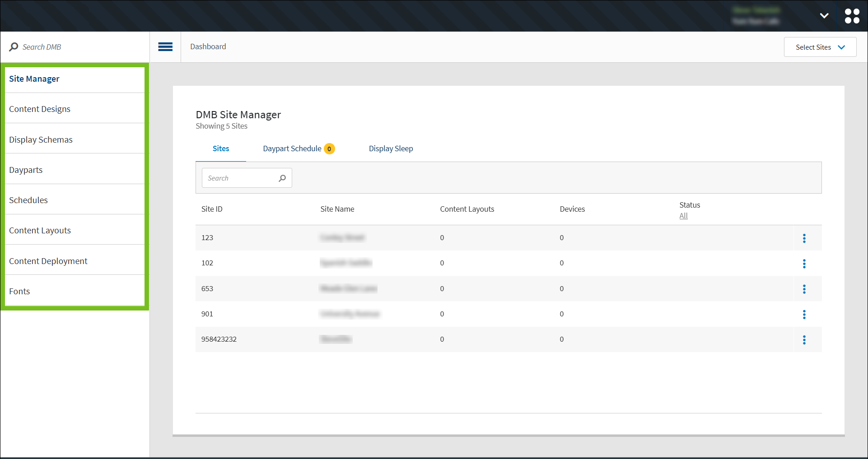Open actions menu for site 901

pos(804,315)
